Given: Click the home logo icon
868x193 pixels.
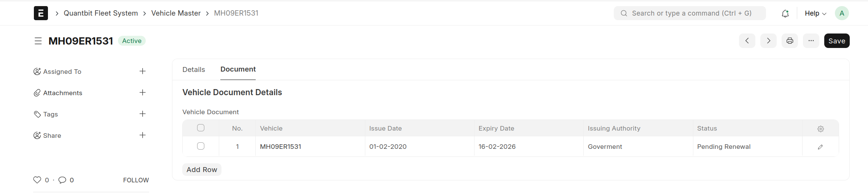Looking at the screenshot, I should coord(41,13).
